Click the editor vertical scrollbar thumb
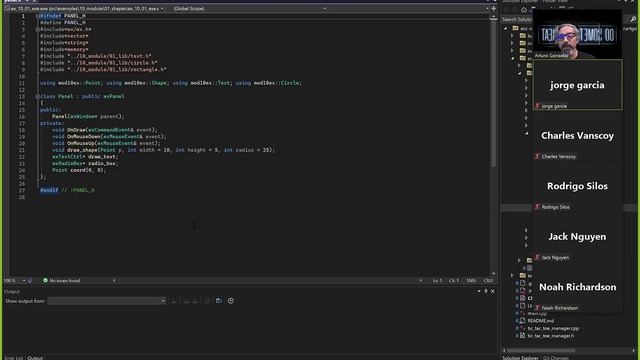 493,94
